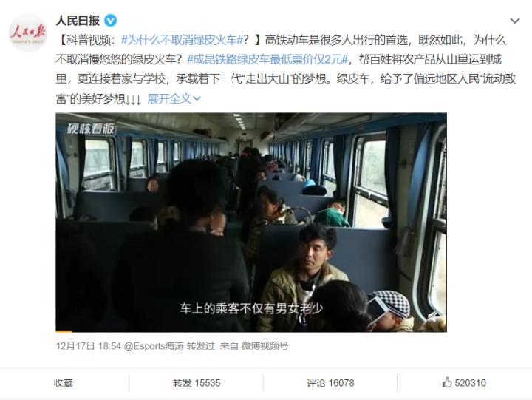Open hashtag #为什么不取消绿皮火车#

pos(183,40)
